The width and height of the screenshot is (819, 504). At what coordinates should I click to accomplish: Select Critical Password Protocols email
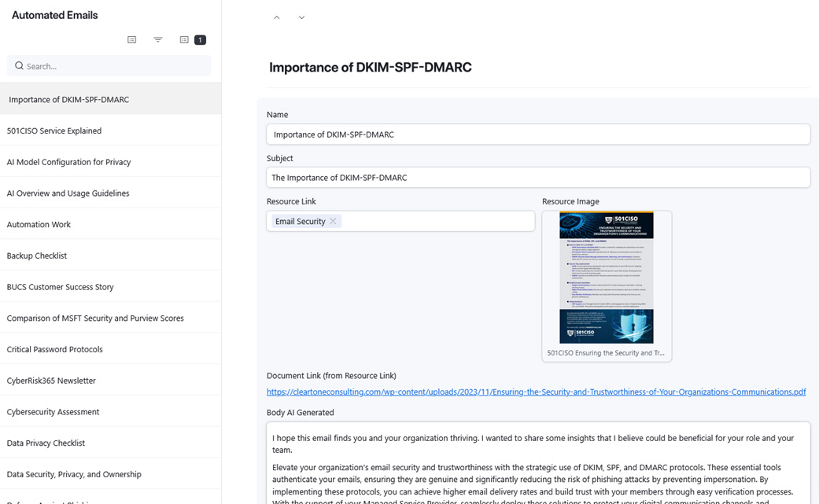(55, 349)
